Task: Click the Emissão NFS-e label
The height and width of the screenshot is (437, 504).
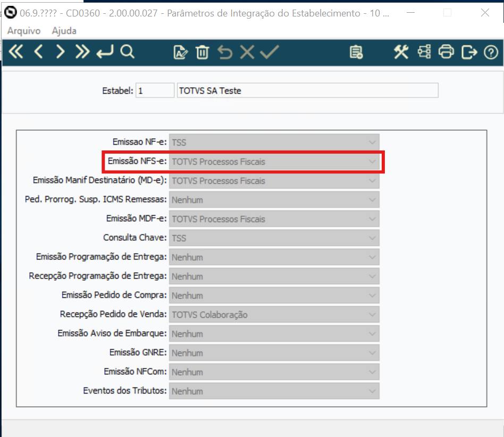Action: coord(137,161)
